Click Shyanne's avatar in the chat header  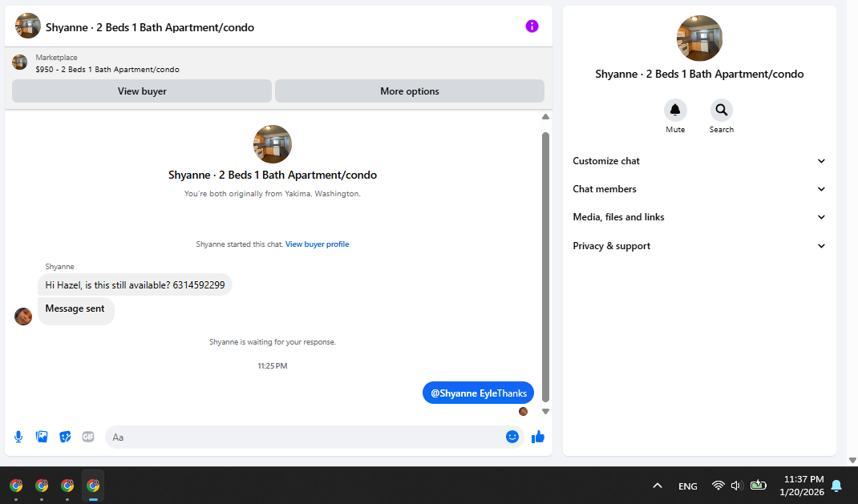(x=28, y=26)
